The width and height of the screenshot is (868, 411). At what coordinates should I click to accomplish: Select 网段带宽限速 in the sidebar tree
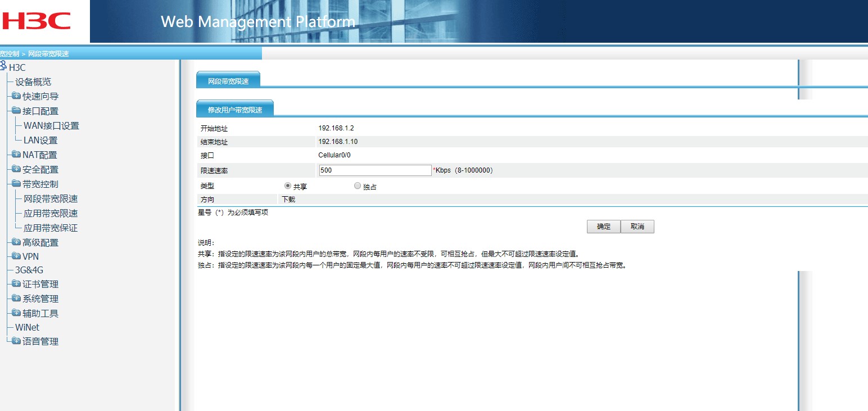[51, 199]
